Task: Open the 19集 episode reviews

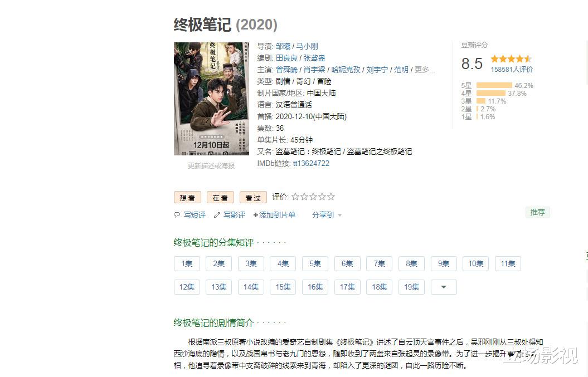Action: coord(411,287)
